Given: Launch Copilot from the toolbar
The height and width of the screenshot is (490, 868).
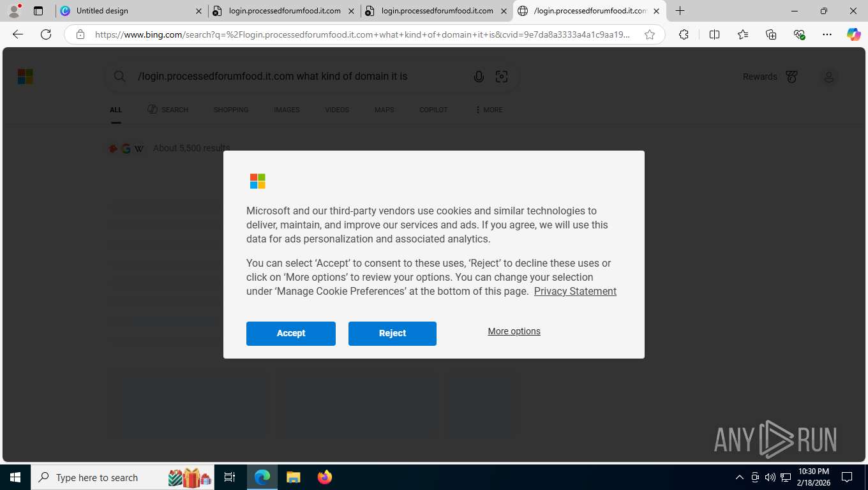Looking at the screenshot, I should pyautogui.click(x=853, y=34).
